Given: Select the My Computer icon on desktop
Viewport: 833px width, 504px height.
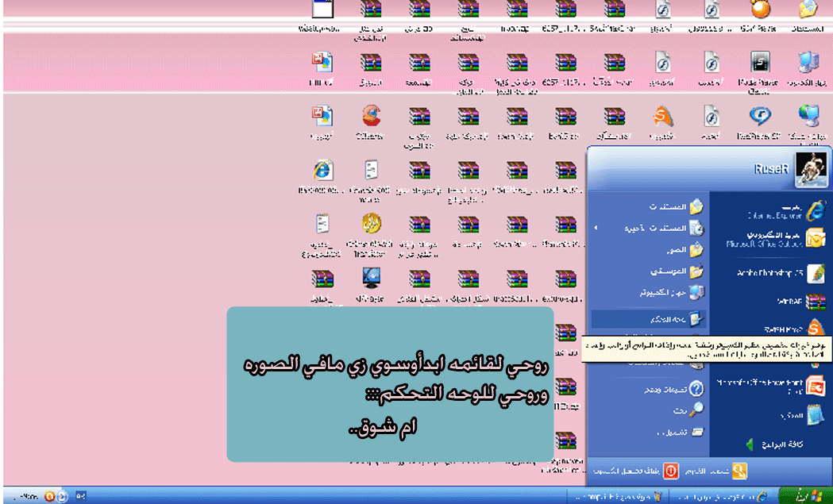Looking at the screenshot, I should (x=808, y=63).
